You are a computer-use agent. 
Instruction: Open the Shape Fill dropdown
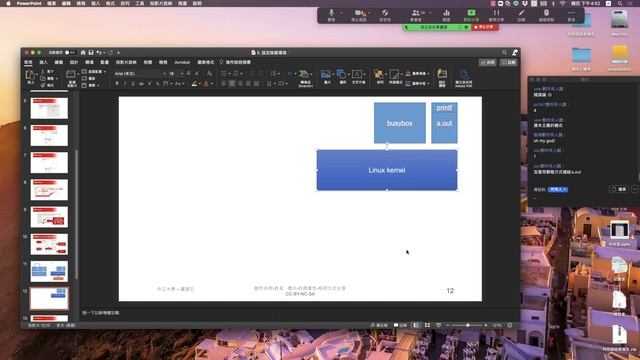click(417, 73)
